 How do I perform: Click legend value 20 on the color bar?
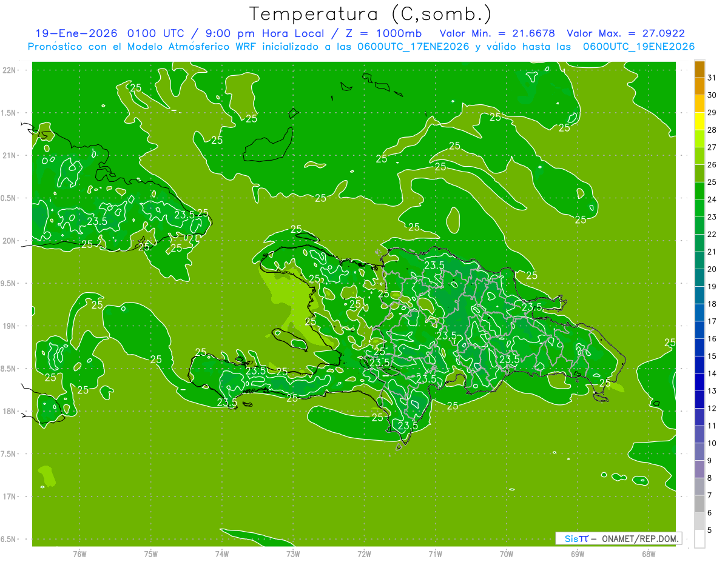click(x=712, y=269)
